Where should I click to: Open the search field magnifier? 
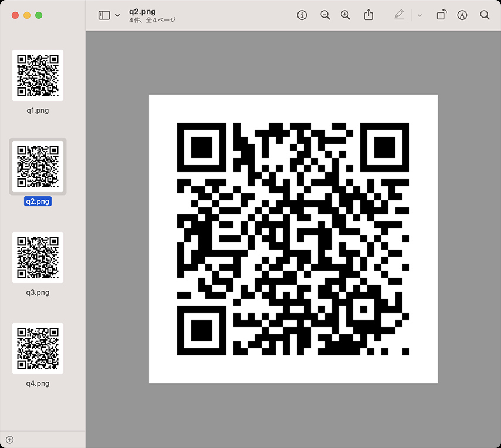485,15
